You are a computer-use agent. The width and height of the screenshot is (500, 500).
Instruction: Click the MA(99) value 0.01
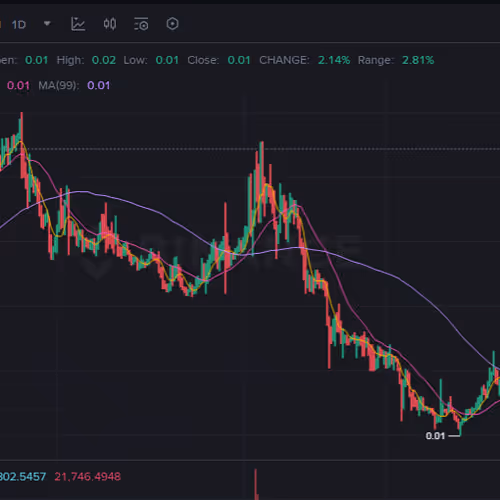point(99,86)
